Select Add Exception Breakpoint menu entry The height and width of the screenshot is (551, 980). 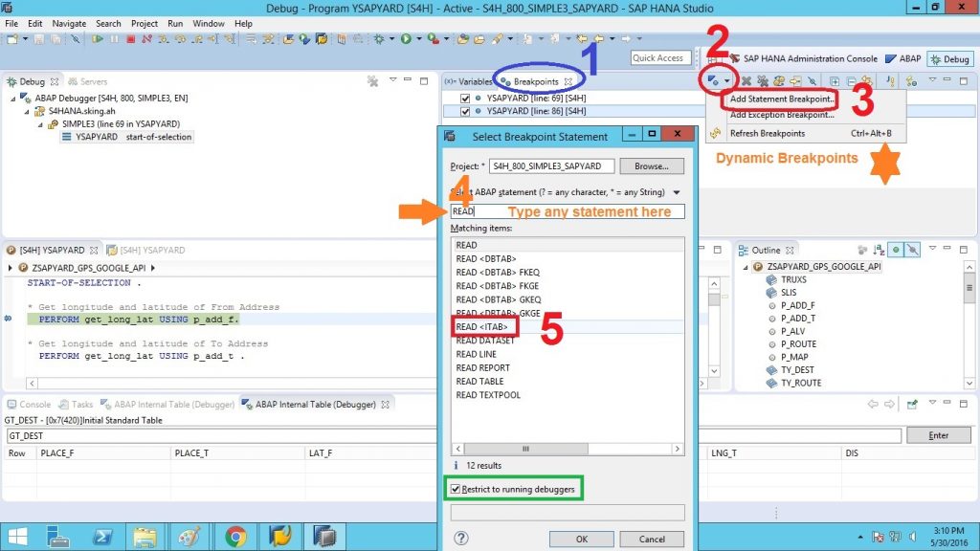click(782, 115)
